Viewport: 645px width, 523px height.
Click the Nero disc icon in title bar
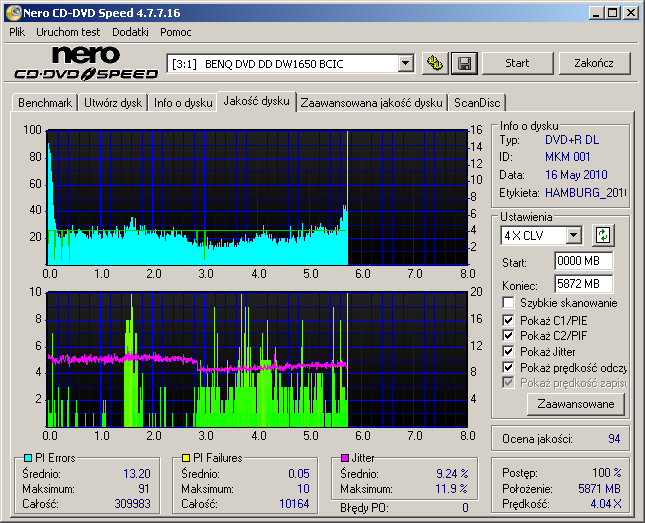coord(14,13)
